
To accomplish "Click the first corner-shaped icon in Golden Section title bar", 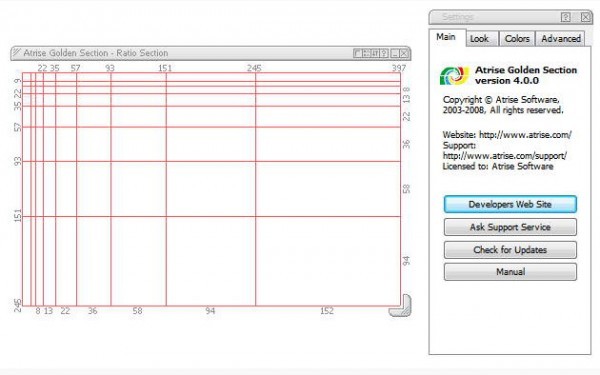I will pos(358,53).
